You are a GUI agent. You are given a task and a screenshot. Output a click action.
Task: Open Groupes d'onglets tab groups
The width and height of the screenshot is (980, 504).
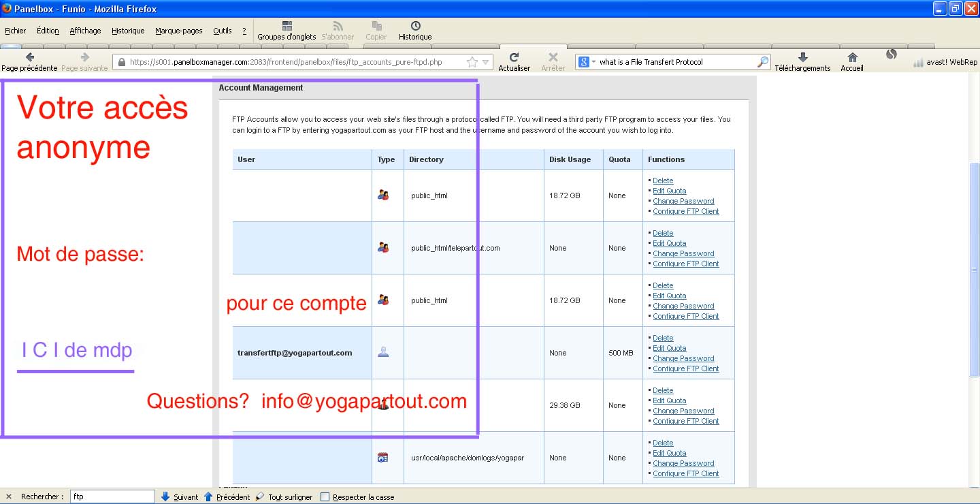tap(287, 27)
